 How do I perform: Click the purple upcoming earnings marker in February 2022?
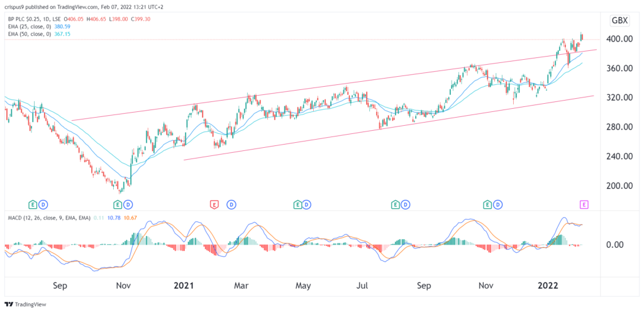(583, 204)
